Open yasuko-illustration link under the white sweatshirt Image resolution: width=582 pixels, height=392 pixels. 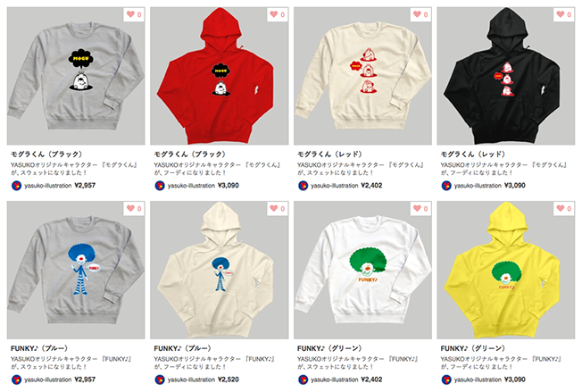(335, 379)
